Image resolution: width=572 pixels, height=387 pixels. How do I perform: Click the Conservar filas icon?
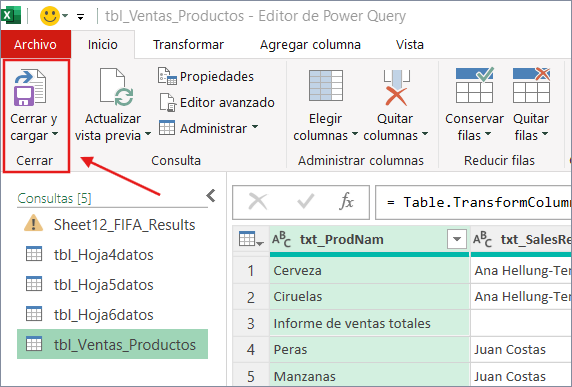click(x=475, y=85)
